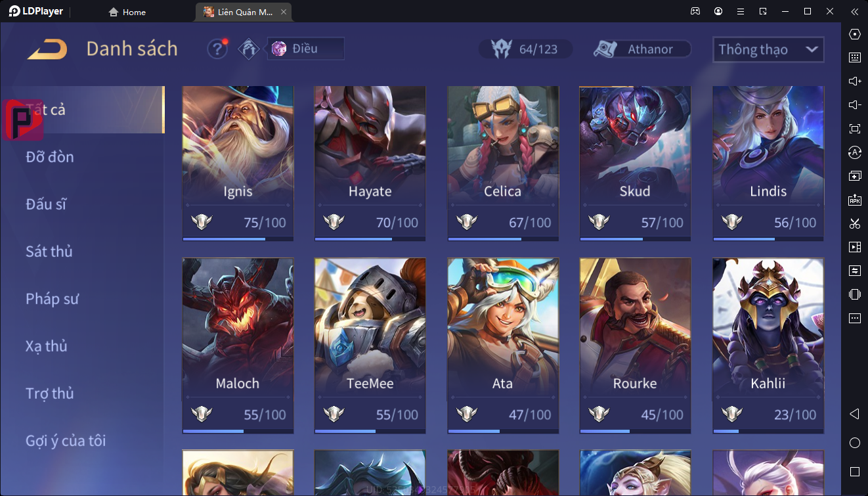This screenshot has height=496, width=868.
Task: Open the Athanor scroll button
Action: pos(642,49)
